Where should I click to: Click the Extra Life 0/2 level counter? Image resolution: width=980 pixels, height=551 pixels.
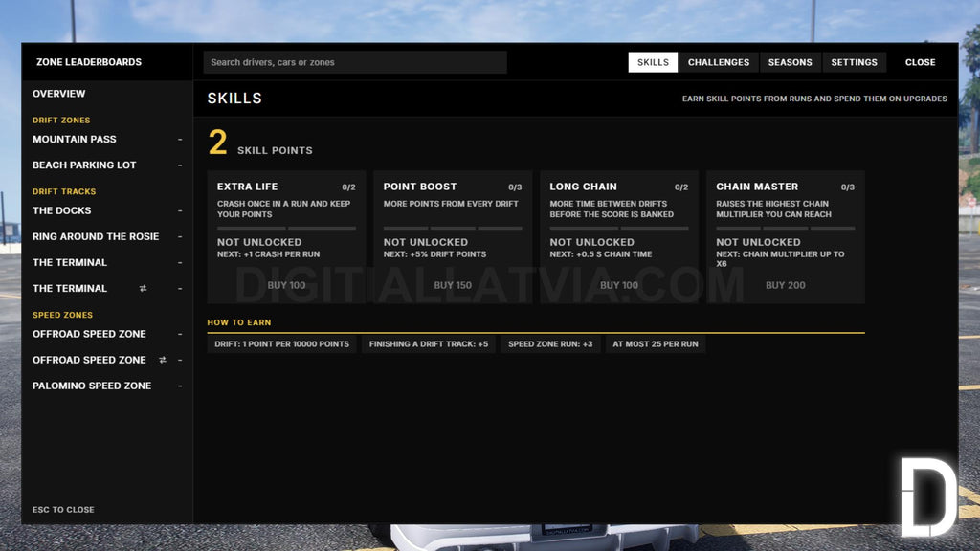(x=348, y=187)
